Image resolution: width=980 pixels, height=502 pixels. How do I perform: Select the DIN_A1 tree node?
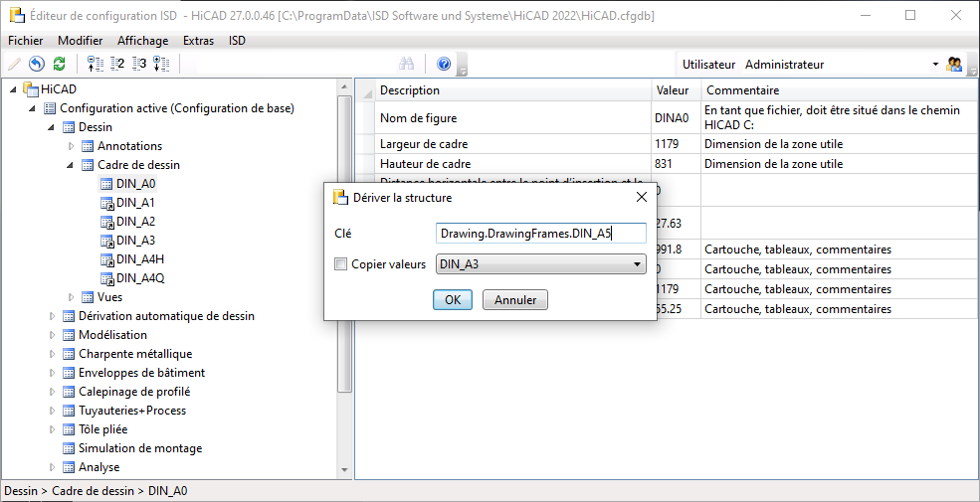[x=135, y=203]
